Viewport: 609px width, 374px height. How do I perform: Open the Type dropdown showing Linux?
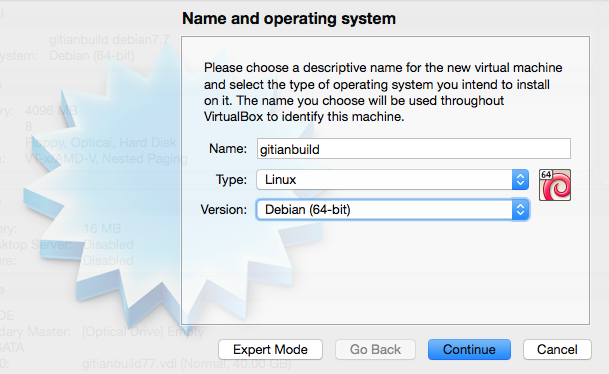(392, 180)
